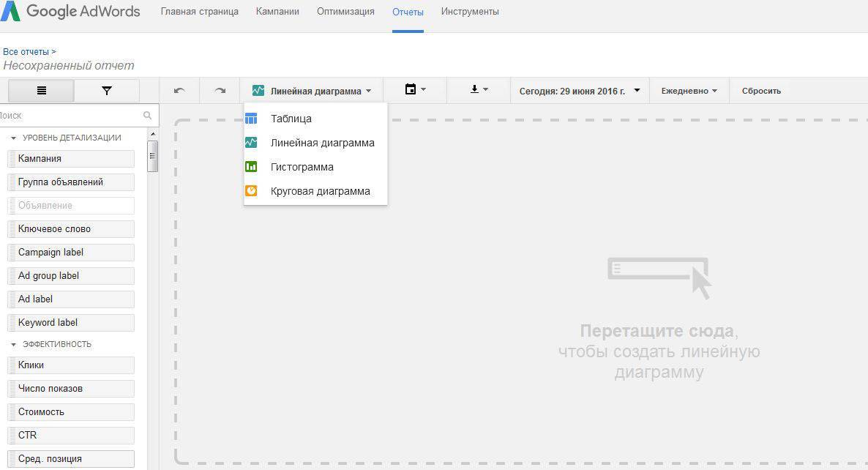The height and width of the screenshot is (470, 868).
Task: Click the sidebar vertical scrollbar handle
Action: [x=152, y=156]
